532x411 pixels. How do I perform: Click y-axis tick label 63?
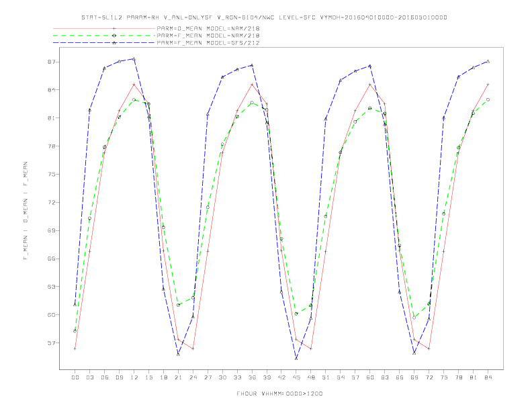coord(52,287)
